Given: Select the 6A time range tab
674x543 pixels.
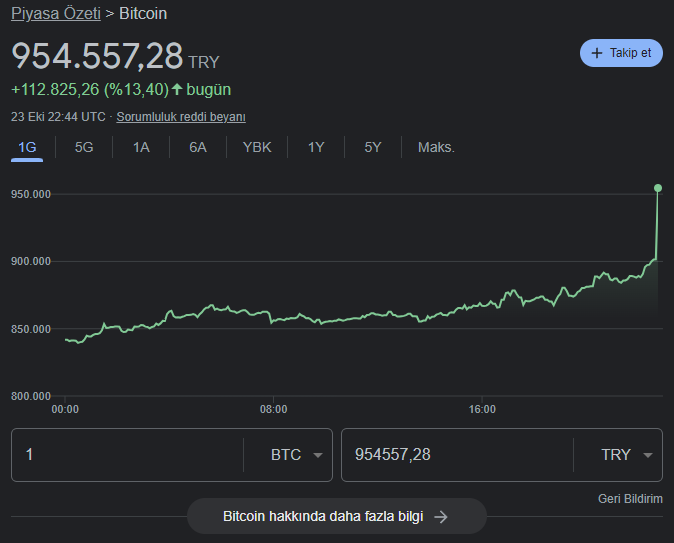Looking at the screenshot, I should pos(198,147).
